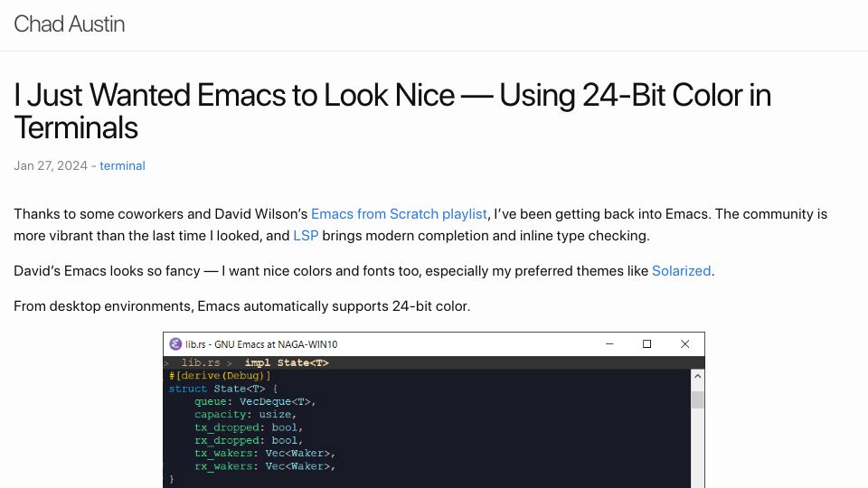Click the lib.rs - GNU Emacs window title
Image resolution: width=868 pixels, height=488 pixels.
tap(261, 344)
